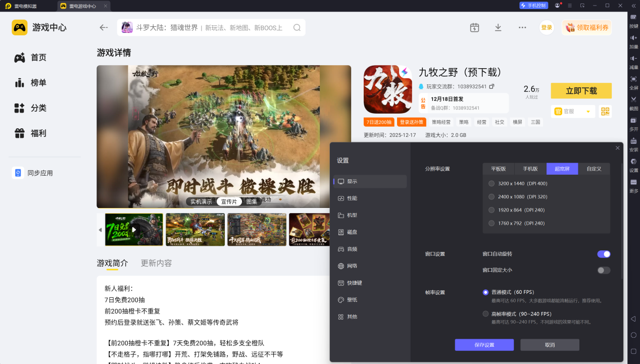Open 其他 settings category
Screen dimensions: 640x364
tap(370, 317)
